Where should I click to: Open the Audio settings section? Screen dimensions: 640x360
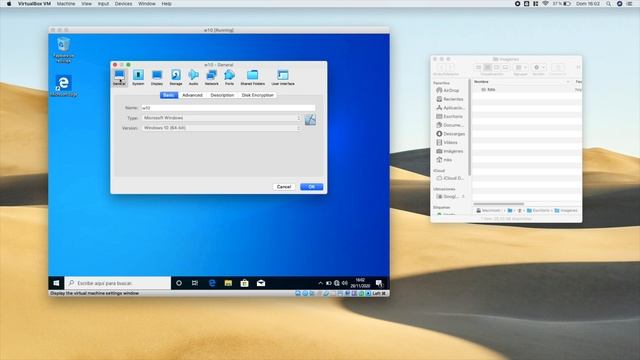coord(193,77)
